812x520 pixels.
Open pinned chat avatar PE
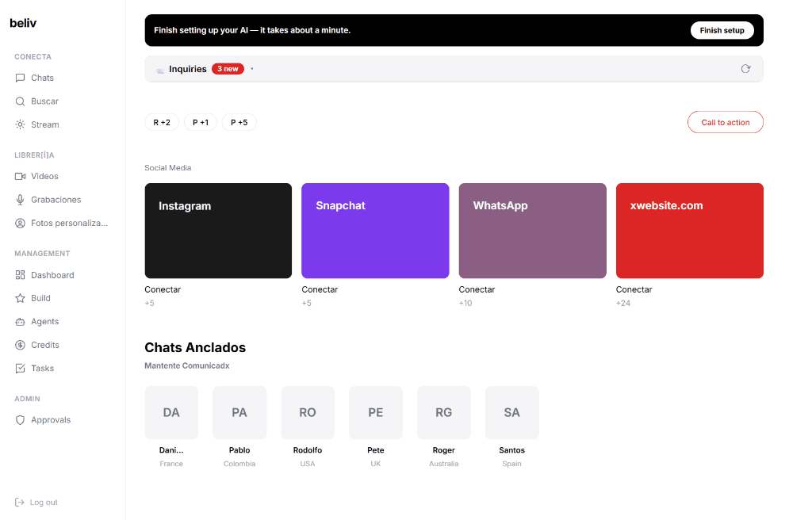click(x=375, y=412)
